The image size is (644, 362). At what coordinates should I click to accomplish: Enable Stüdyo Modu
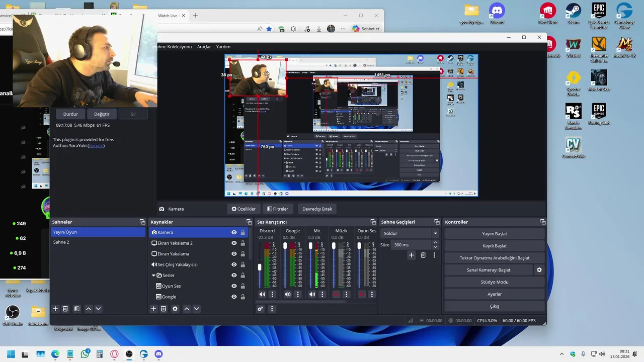[x=495, y=282]
